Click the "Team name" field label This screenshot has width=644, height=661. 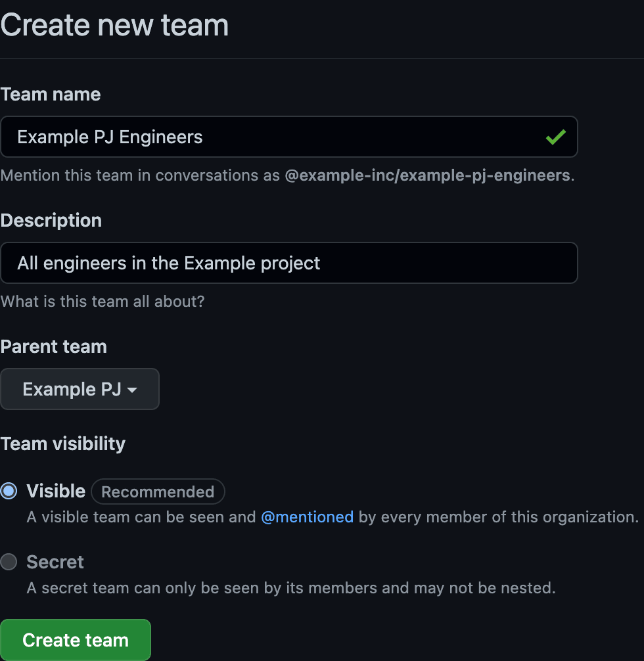[51, 95]
